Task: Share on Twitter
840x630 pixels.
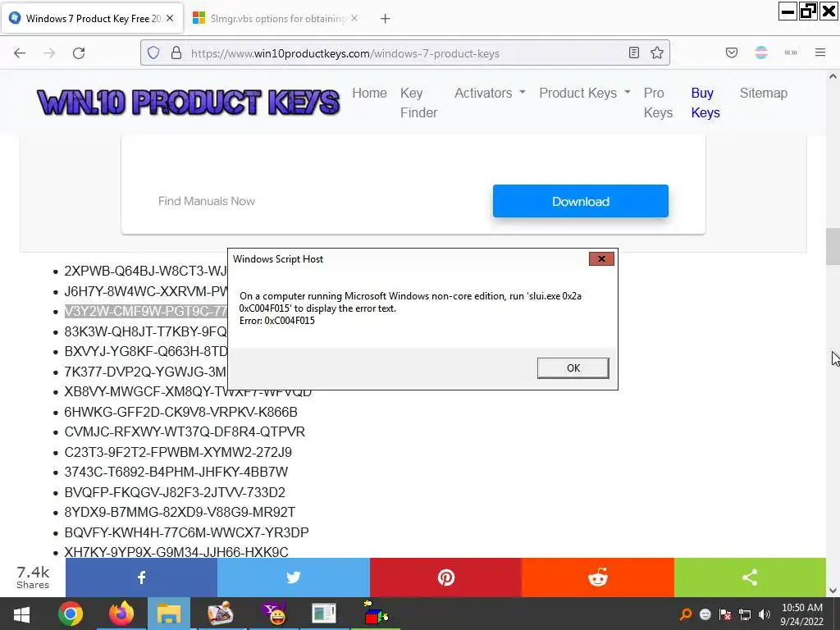Action: pos(294,577)
